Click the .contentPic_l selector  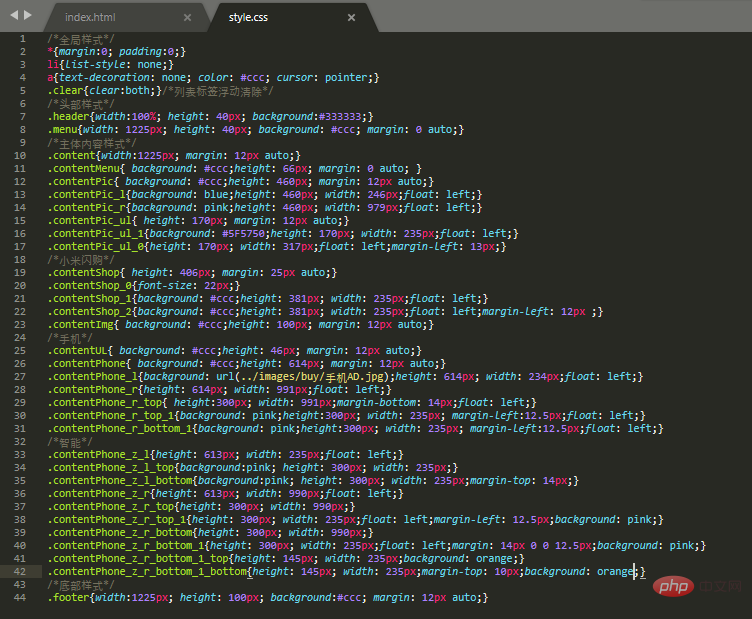(x=86, y=194)
